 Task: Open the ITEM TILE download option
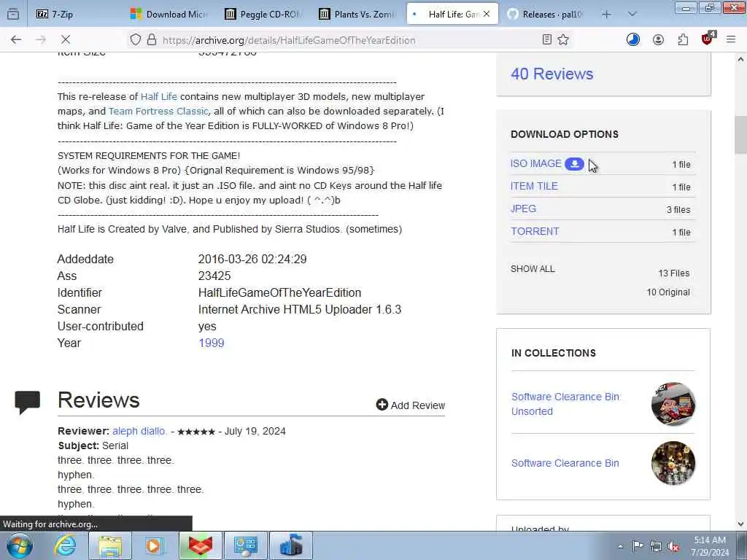point(534,186)
